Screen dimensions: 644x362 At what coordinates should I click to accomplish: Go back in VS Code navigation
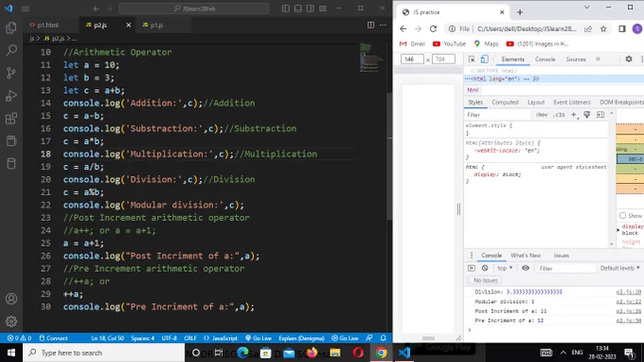point(96,9)
